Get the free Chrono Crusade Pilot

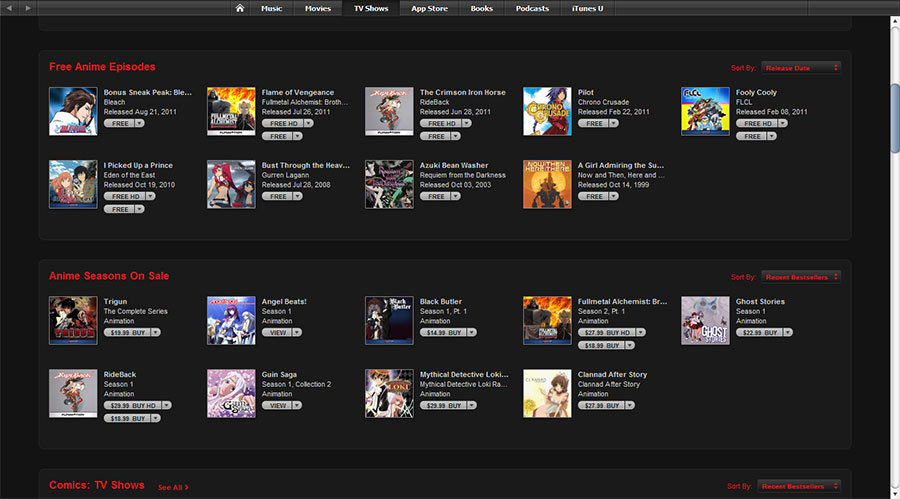[x=593, y=123]
